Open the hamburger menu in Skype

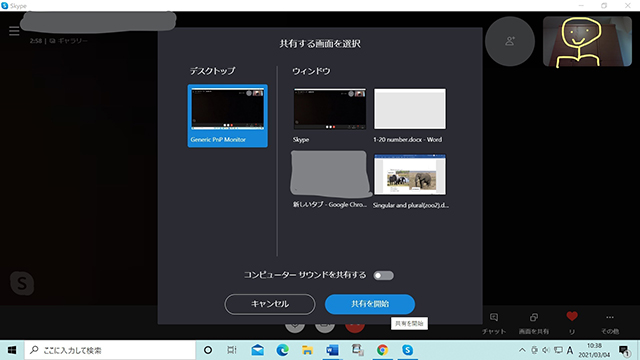coord(14,31)
